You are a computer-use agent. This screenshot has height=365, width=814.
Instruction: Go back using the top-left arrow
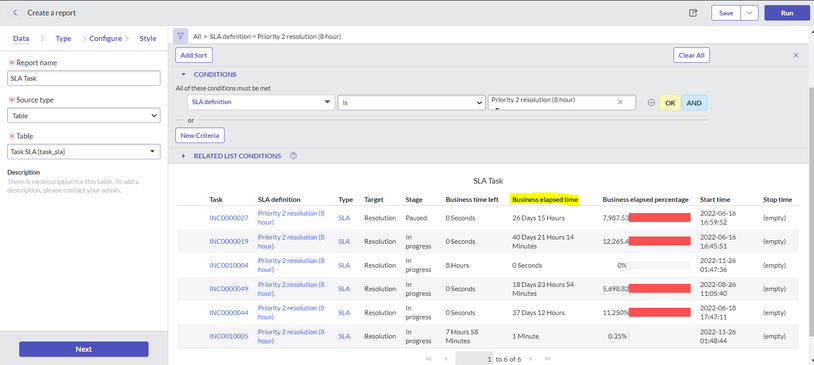15,12
